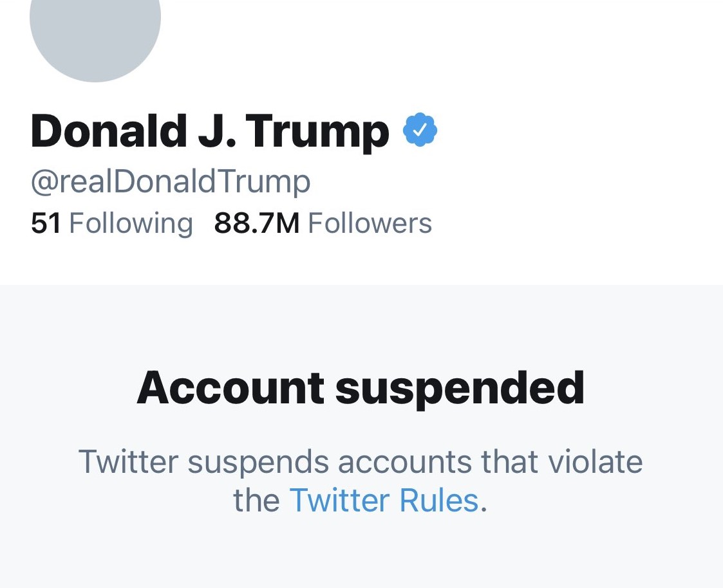Tap the number 51 in the stats
This screenshot has height=588, width=723.
[46, 223]
